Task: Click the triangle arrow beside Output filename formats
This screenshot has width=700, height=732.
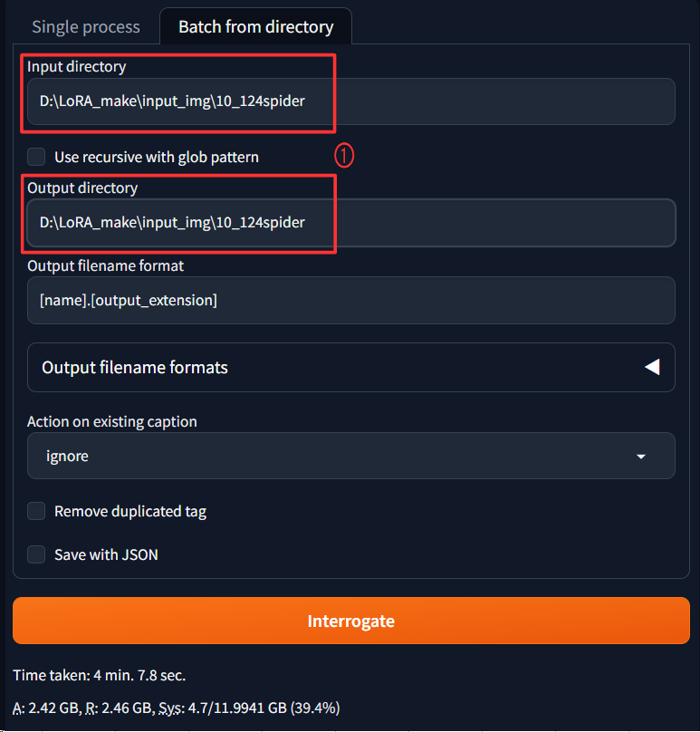Action: click(651, 367)
